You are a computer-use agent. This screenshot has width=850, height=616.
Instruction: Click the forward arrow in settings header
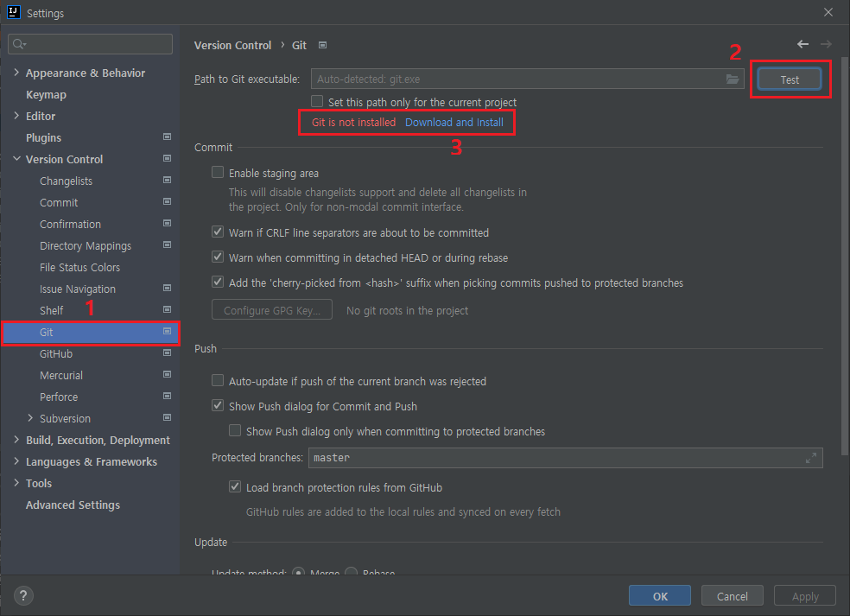(x=826, y=44)
